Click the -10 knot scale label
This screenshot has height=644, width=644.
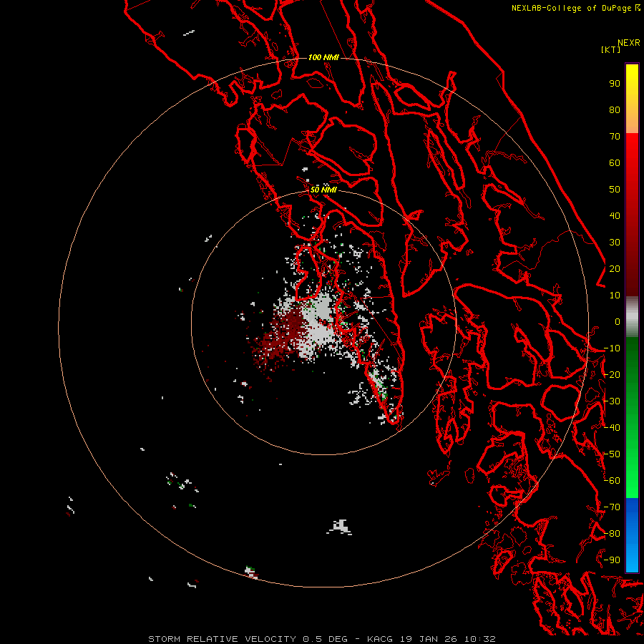coord(612,348)
